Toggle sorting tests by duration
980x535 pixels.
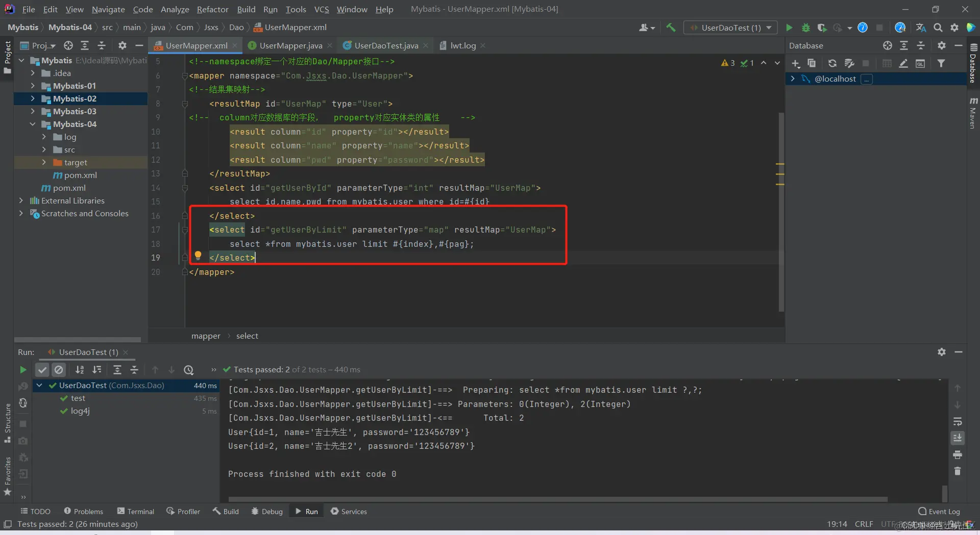(97, 370)
